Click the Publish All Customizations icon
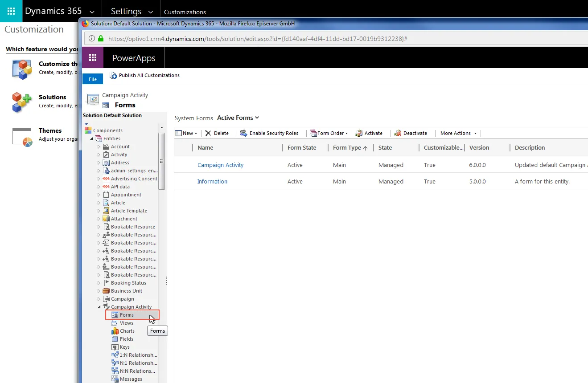The image size is (588, 383). (113, 75)
